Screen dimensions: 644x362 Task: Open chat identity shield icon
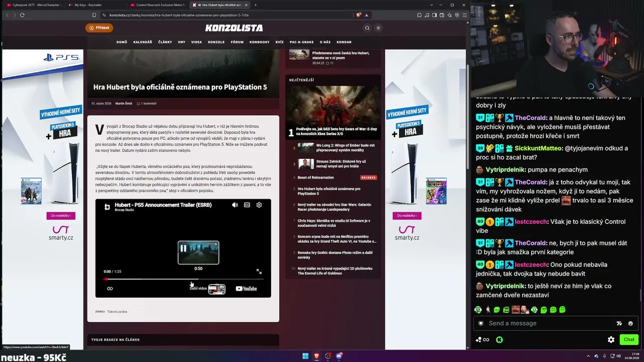pyautogui.click(x=481, y=323)
